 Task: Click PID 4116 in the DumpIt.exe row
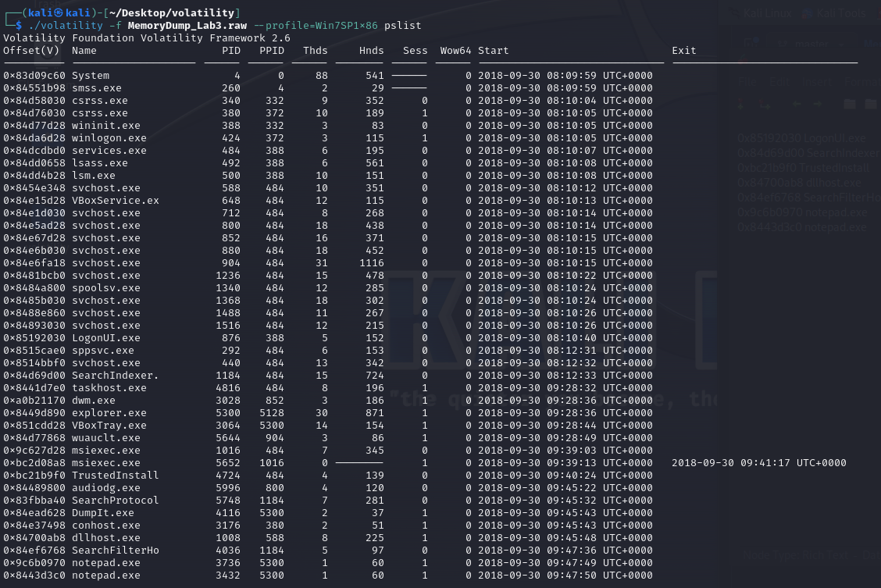(227, 513)
